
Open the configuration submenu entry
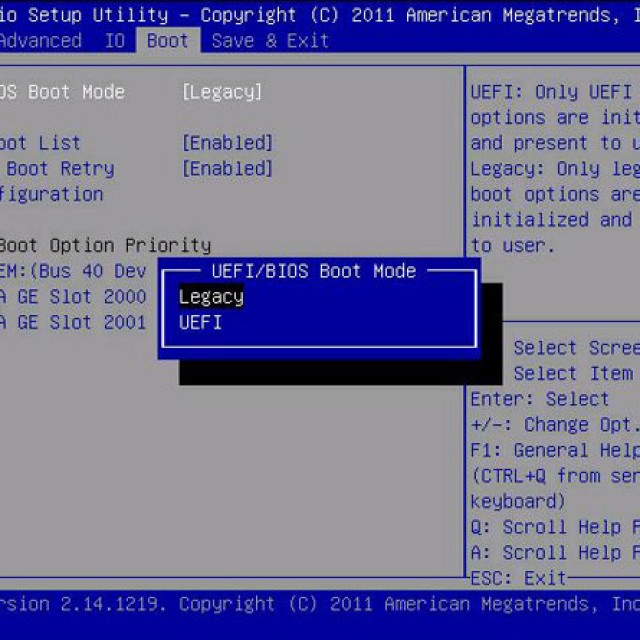click(x=50, y=194)
